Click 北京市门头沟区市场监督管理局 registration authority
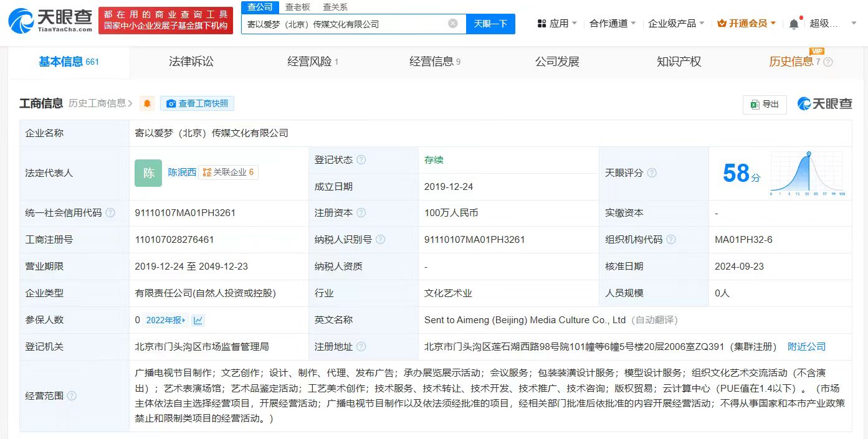 tap(202, 347)
